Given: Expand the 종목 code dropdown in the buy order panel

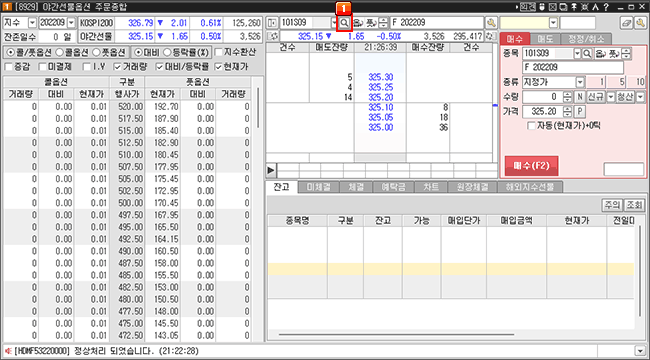Looking at the screenshot, I should (577, 54).
